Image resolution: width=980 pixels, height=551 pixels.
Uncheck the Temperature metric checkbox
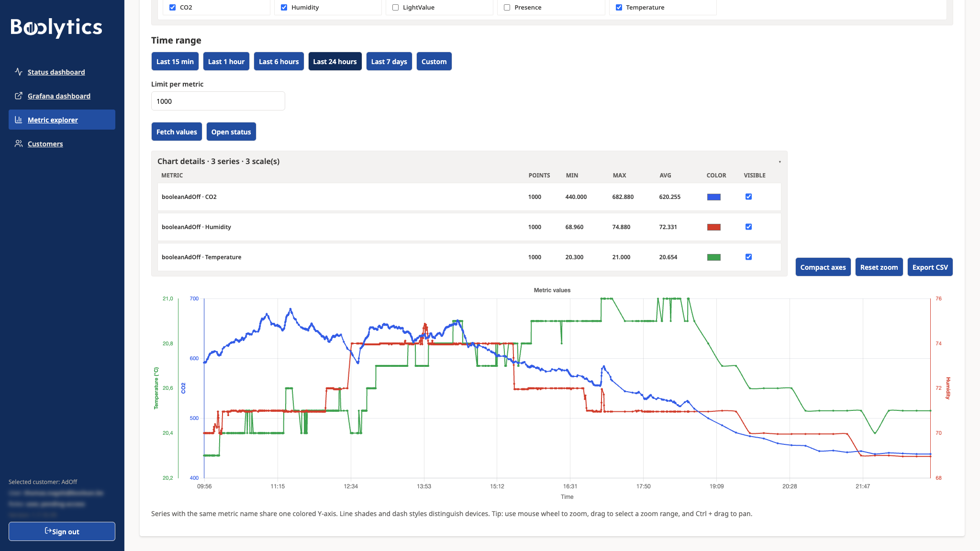(619, 7)
